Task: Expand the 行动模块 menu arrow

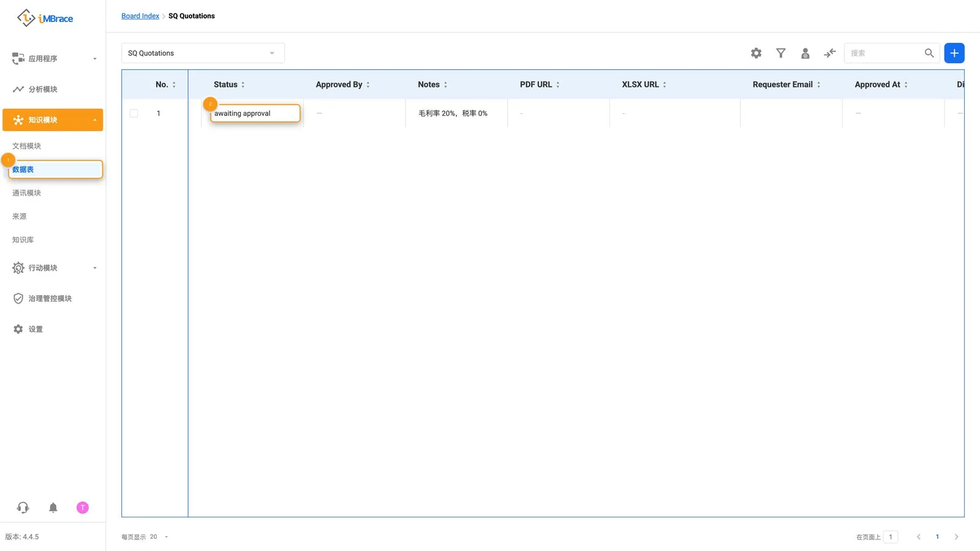Action: [95, 268]
